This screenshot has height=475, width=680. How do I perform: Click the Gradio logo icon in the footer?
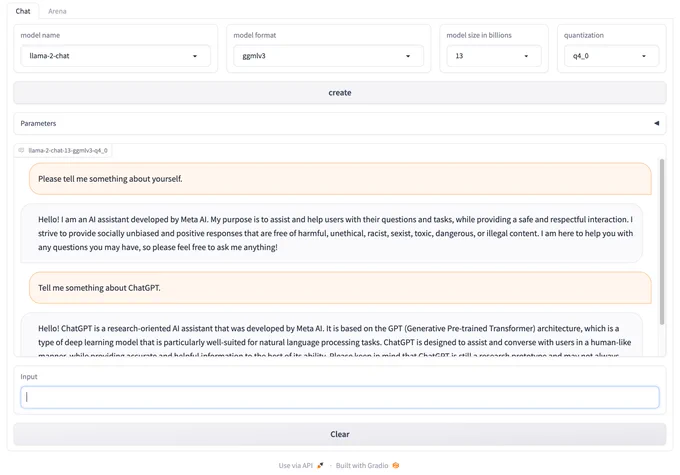tap(396, 465)
